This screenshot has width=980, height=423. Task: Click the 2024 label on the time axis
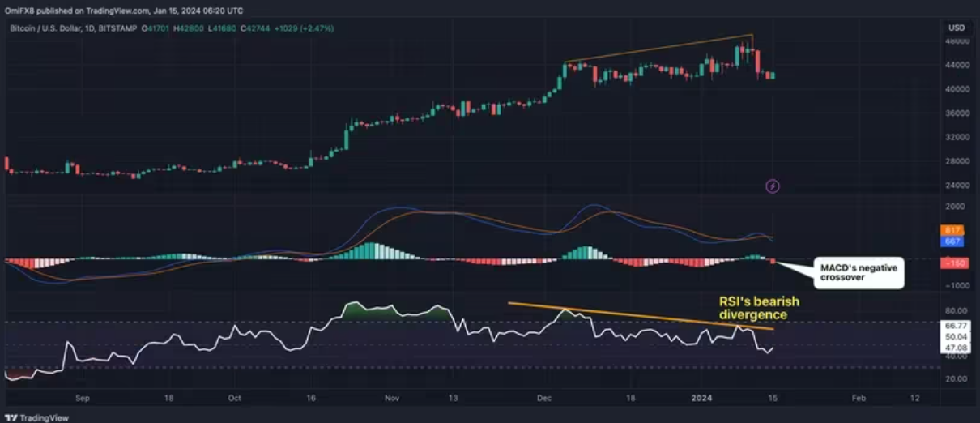[707, 399]
